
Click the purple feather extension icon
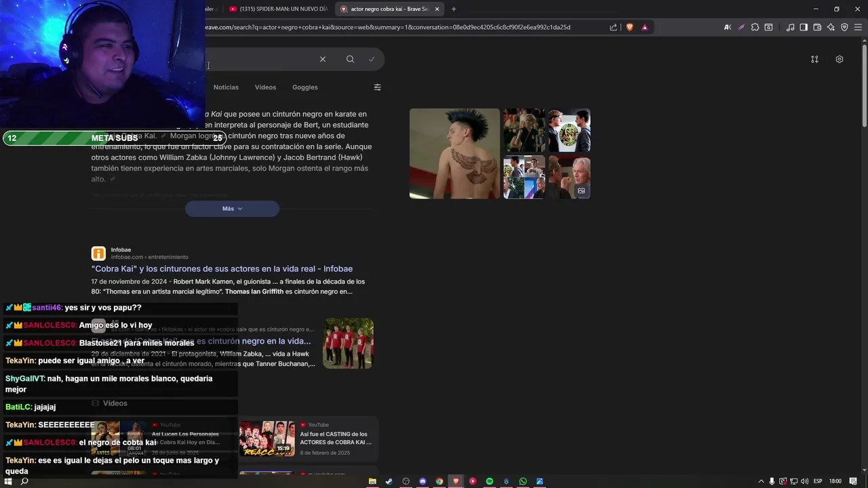[741, 27]
